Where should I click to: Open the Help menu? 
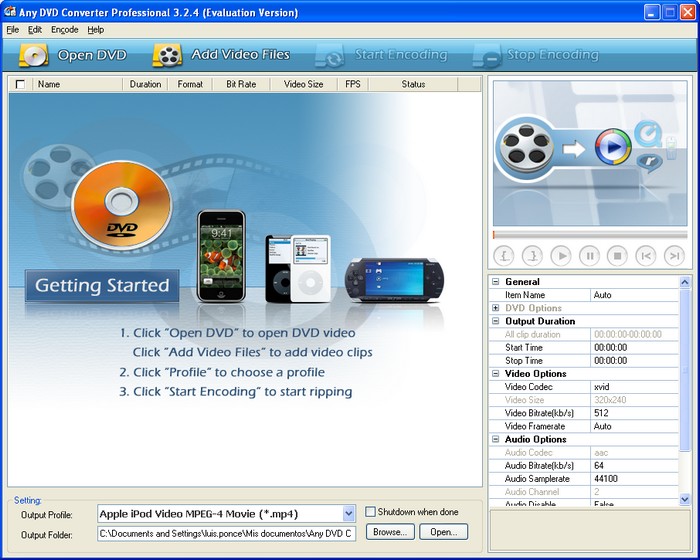click(x=96, y=30)
